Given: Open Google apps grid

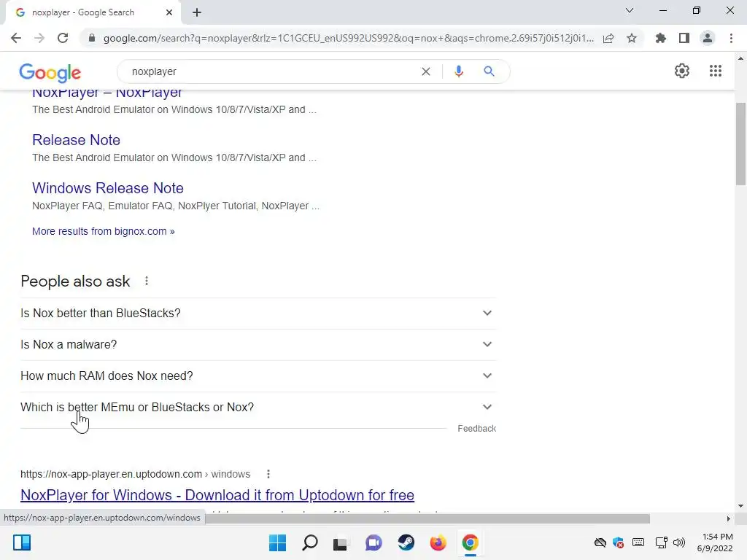Looking at the screenshot, I should pos(715,71).
